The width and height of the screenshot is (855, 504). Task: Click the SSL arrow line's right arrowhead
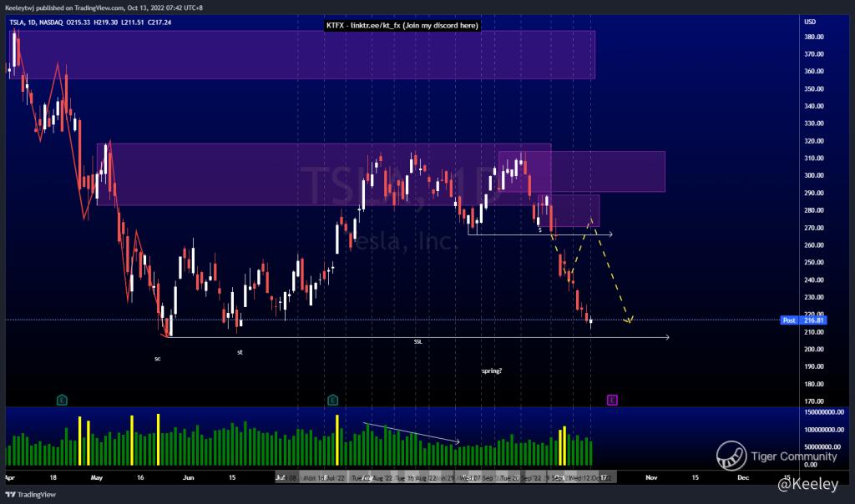pos(665,337)
